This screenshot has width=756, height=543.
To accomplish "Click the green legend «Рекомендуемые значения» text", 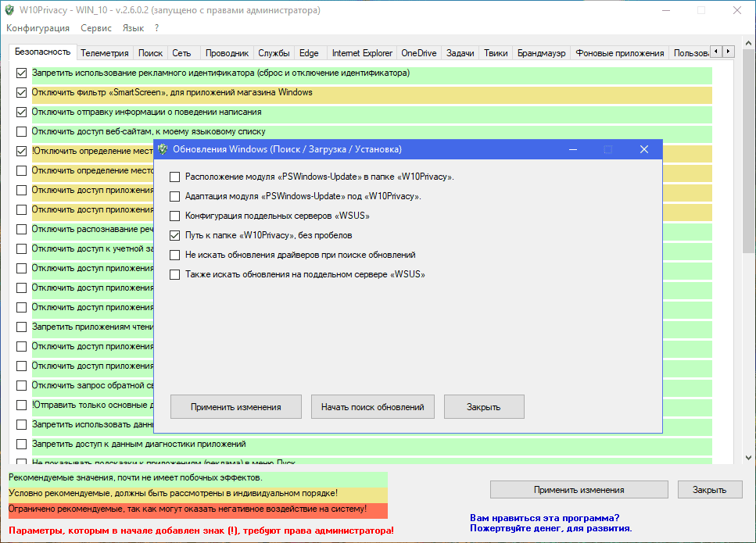I will (135, 478).
